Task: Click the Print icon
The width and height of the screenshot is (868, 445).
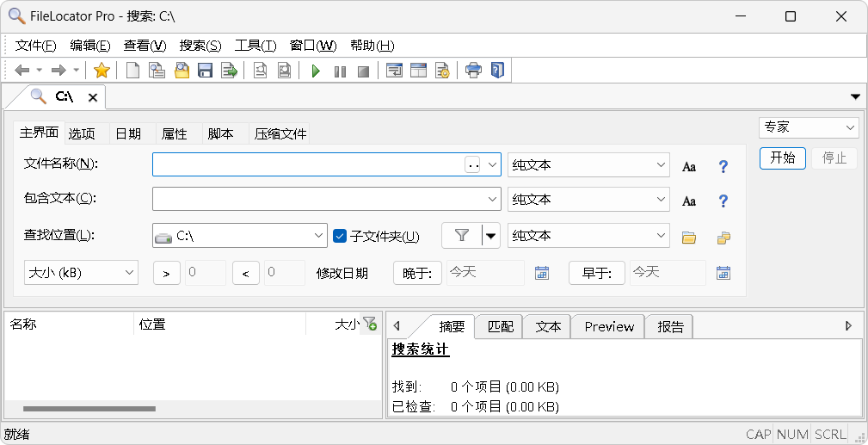Action: [x=473, y=71]
